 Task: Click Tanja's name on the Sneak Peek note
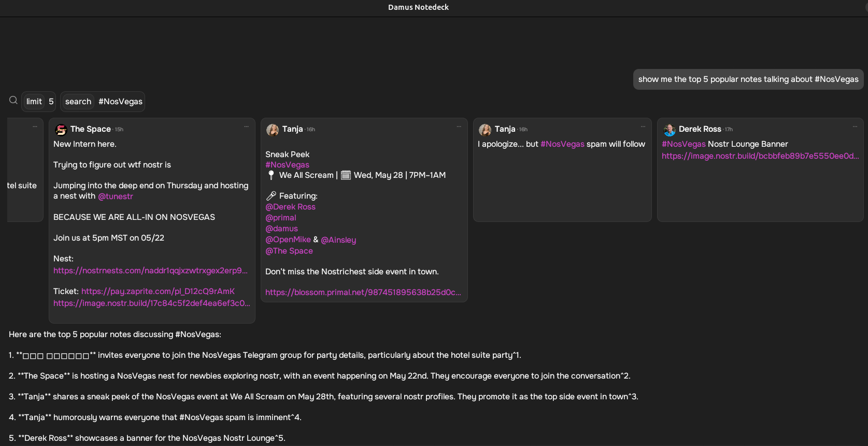point(293,129)
